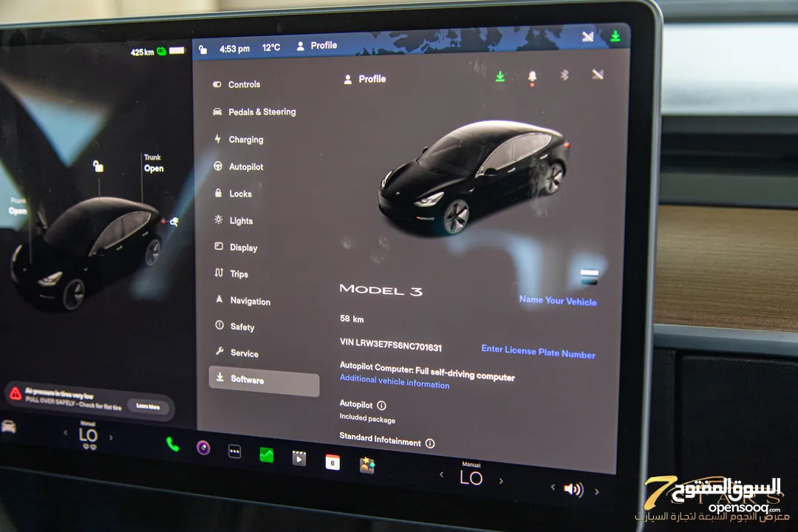Screen dimensions: 798x532
Task: Raise driver temperature with right arrow
Action: tap(111, 437)
